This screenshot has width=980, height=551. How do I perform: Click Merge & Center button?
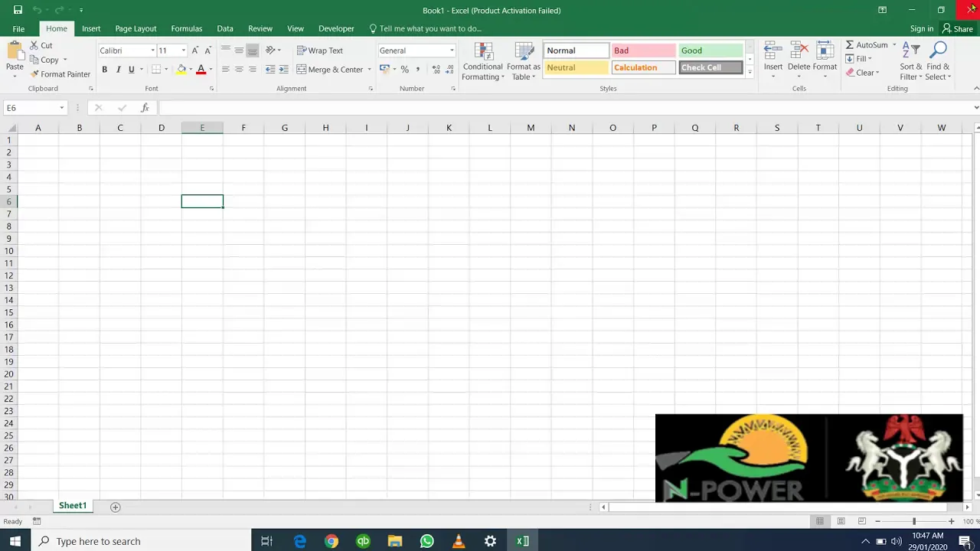point(330,70)
